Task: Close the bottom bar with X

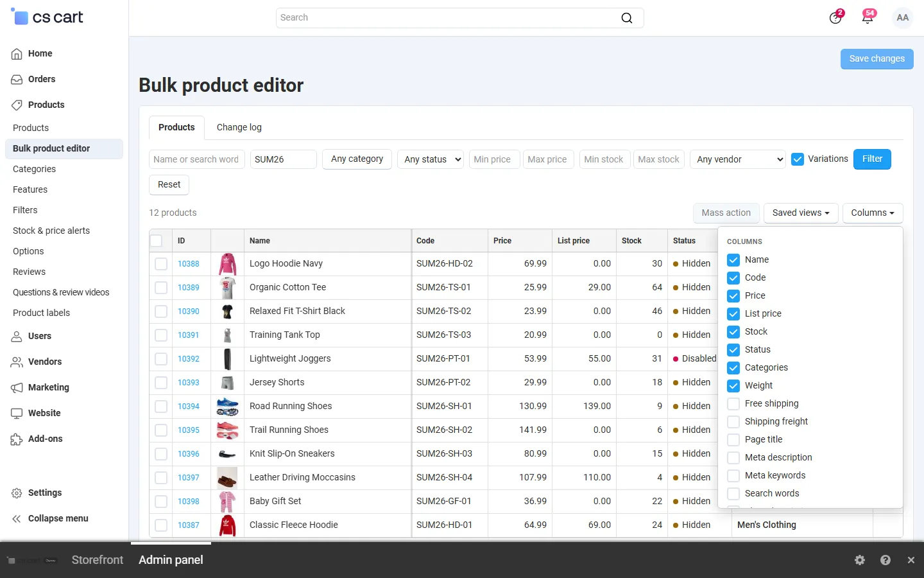Action: tap(911, 560)
